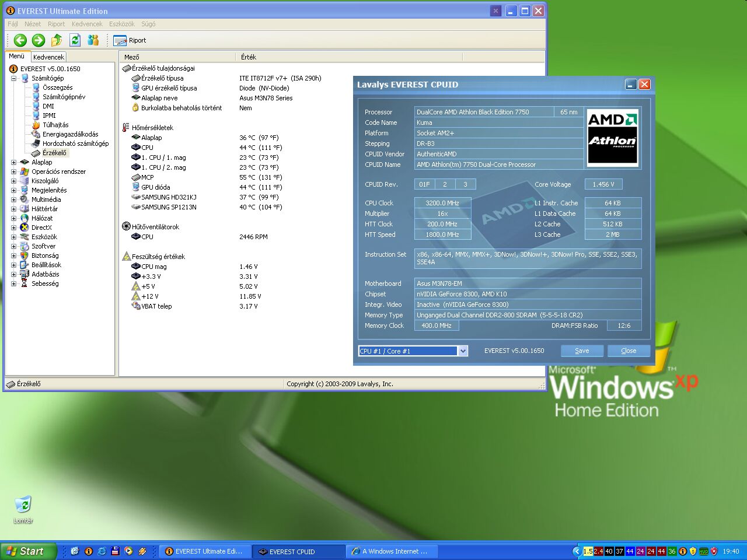Select the GPU dióda temperature row

pos(333,187)
